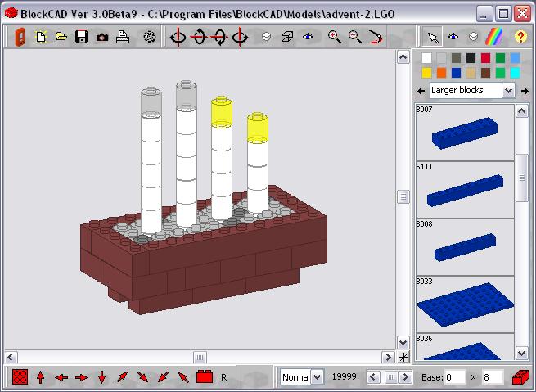Move block with red right arrow
Image resolution: width=536 pixels, height=392 pixels.
pyautogui.click(x=81, y=377)
